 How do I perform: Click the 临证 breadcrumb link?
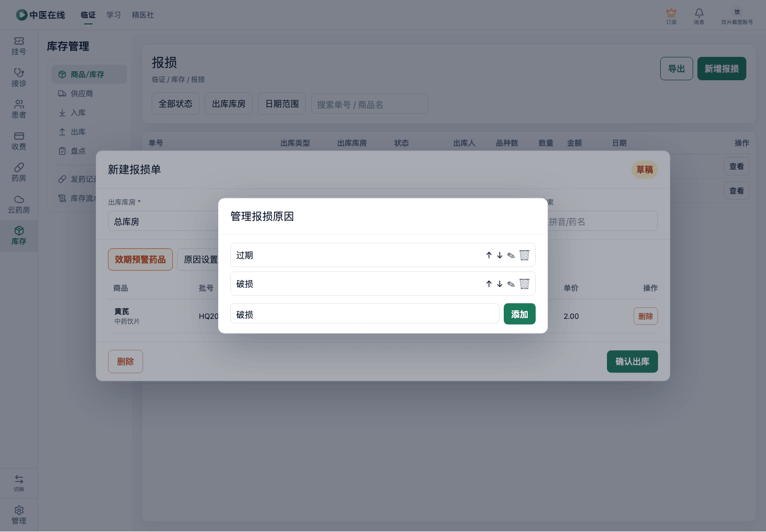coord(159,79)
